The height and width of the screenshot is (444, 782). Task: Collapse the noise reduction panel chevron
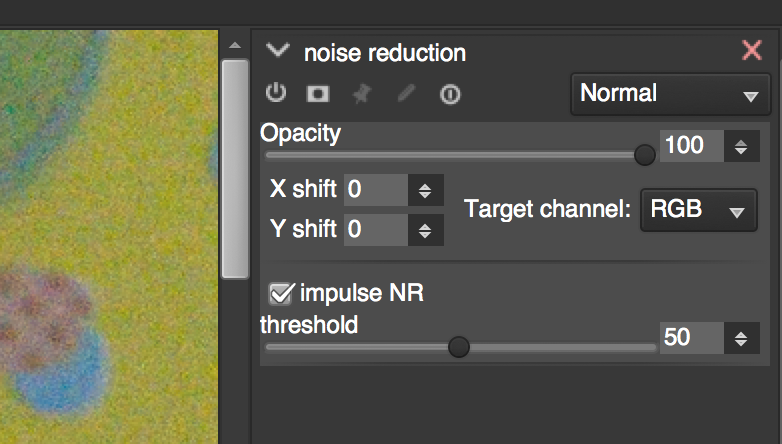[277, 50]
